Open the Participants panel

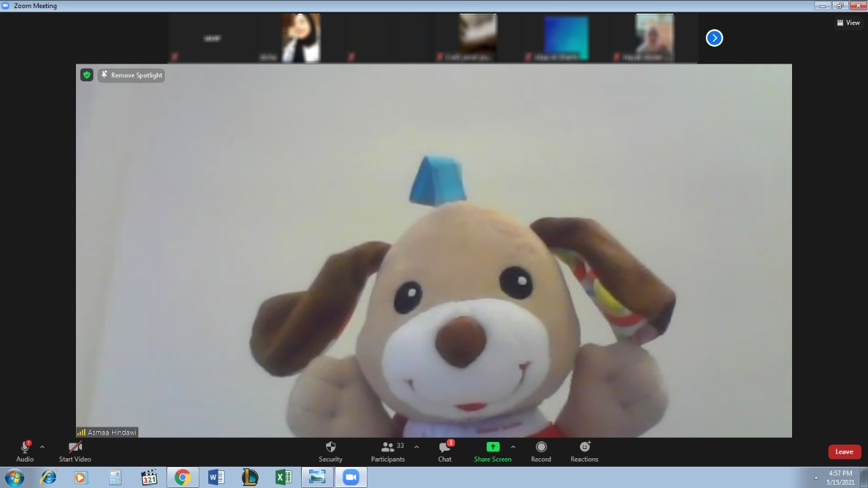pos(388,447)
